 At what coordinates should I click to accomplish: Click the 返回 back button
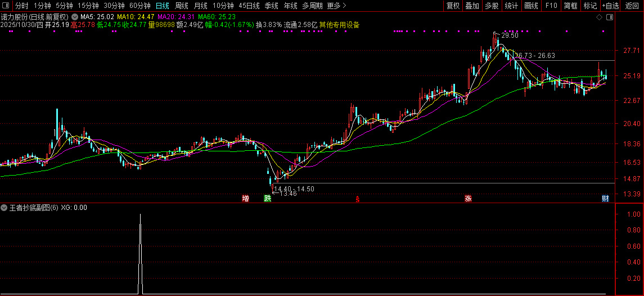point(632,6)
